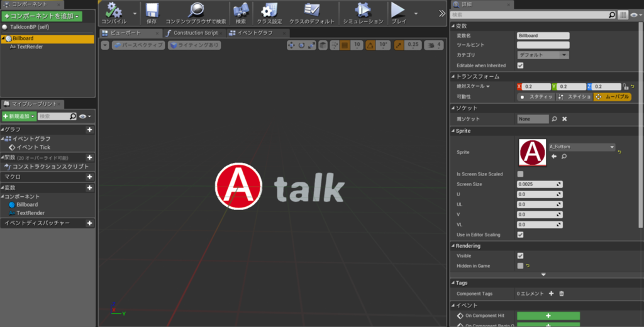Toggle the Visible checkbox

(520, 255)
